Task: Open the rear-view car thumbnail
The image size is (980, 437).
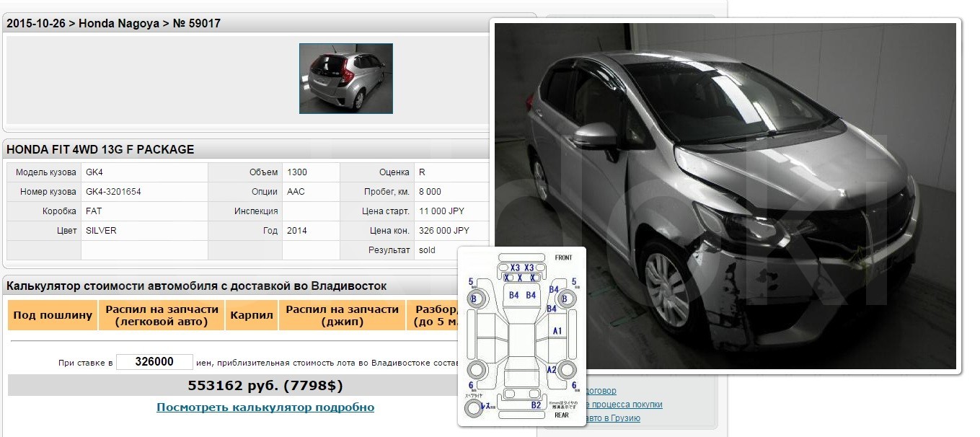Action: tap(346, 79)
